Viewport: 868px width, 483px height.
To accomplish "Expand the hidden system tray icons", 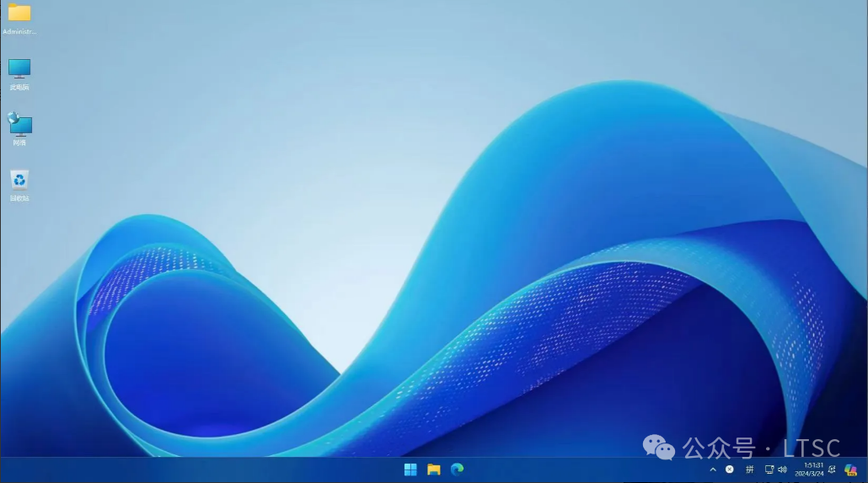I will pyautogui.click(x=713, y=470).
